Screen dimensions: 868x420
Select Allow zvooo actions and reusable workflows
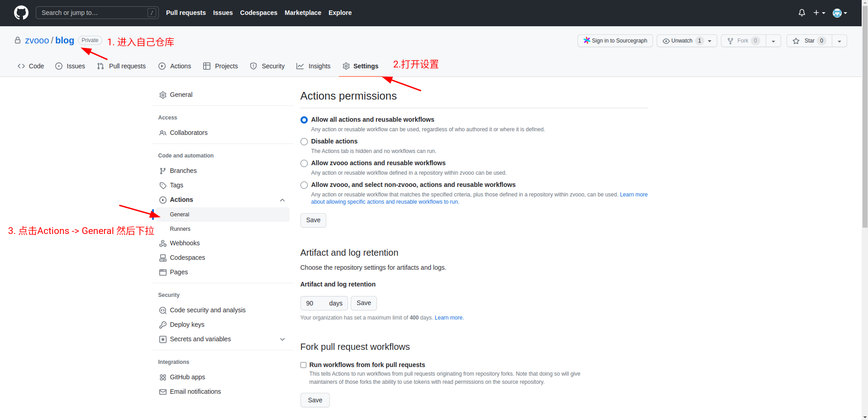click(304, 163)
